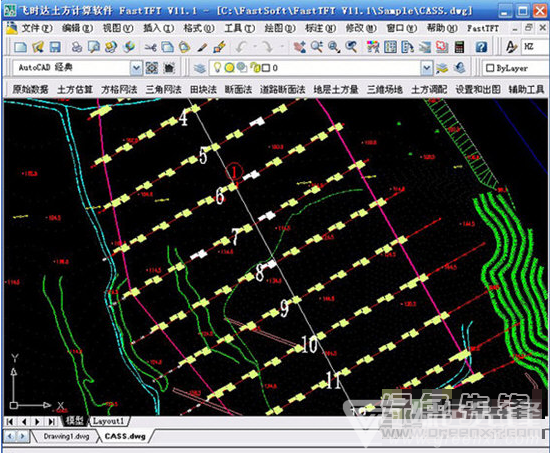Image resolution: width=550 pixels, height=453 pixels.
Task: Open the 道路断面法 menu
Action: [282, 89]
